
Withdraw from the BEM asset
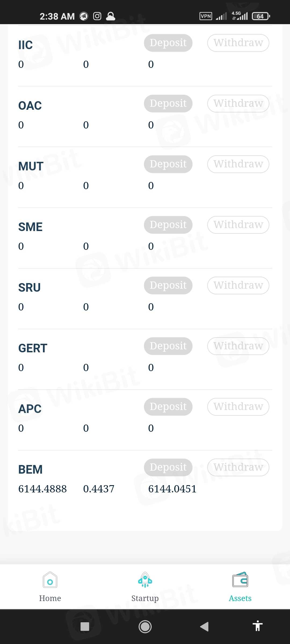(238, 467)
